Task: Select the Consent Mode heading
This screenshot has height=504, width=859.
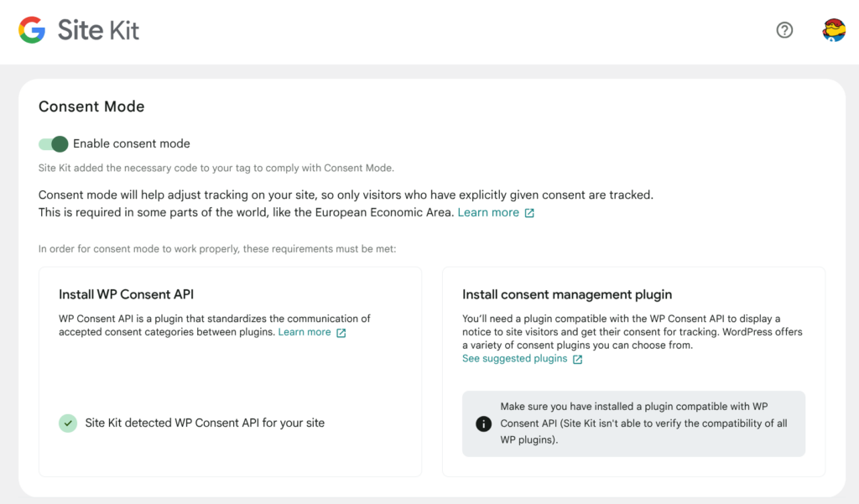Action: point(91,107)
